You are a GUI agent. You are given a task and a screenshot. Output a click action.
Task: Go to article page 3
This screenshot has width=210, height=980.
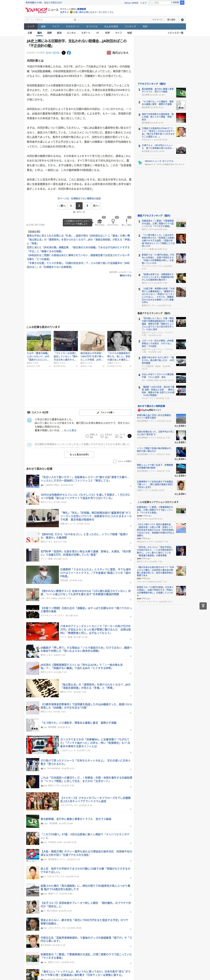point(87,205)
